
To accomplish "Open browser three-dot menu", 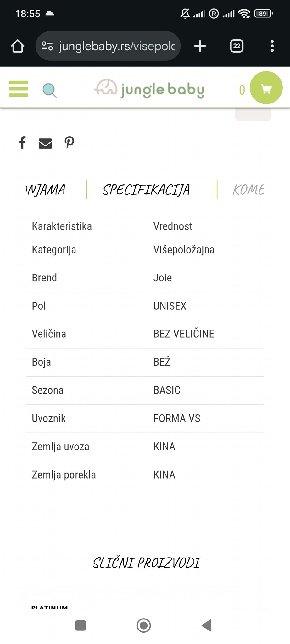I will 272,46.
